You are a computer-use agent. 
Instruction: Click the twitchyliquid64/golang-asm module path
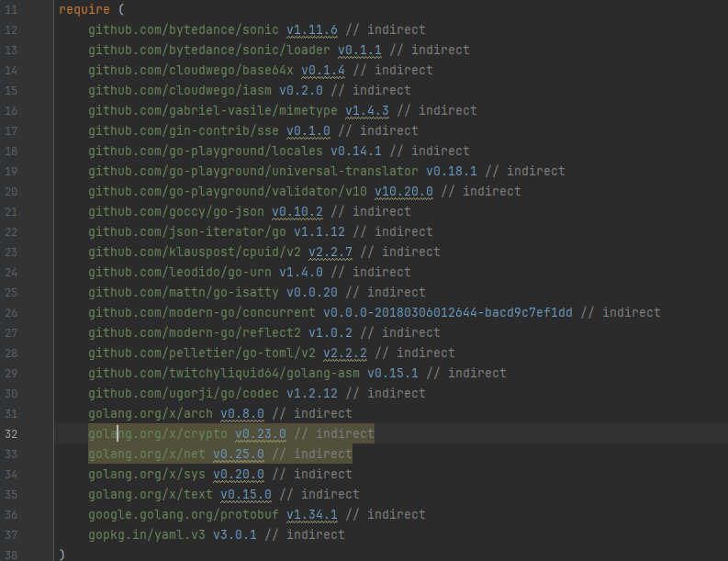(224, 374)
